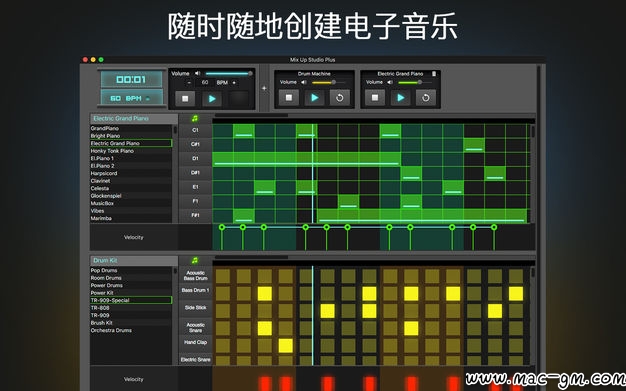The image size is (626, 391).
Task: Add a new track with the plus icon
Action: click(x=264, y=88)
